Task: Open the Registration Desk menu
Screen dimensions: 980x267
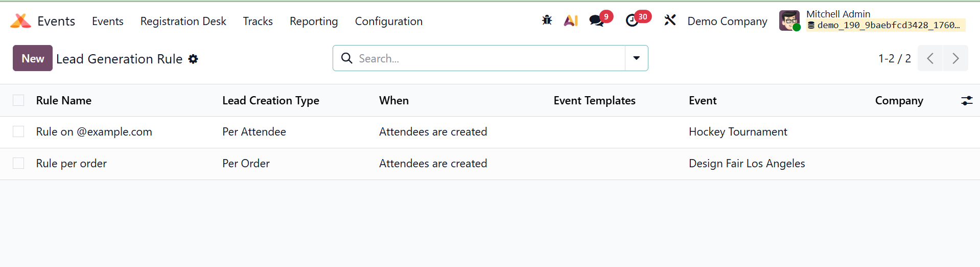Action: (183, 21)
